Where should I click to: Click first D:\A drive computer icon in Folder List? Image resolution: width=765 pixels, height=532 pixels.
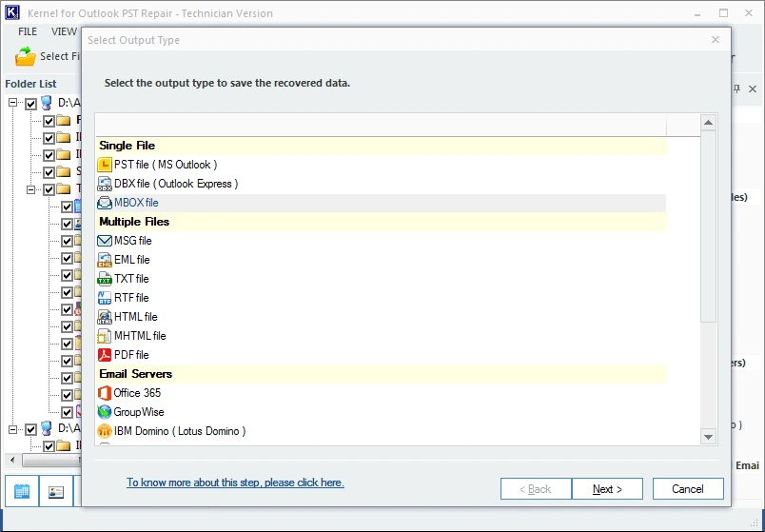47,103
